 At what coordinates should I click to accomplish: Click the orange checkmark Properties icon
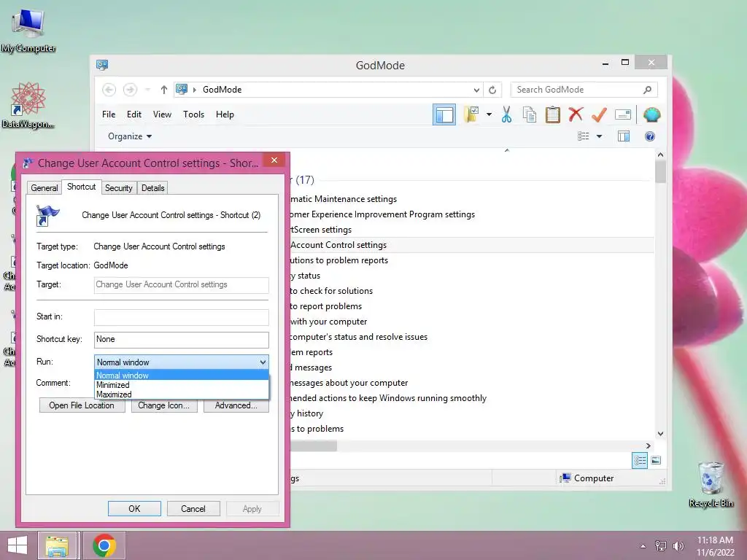pos(600,114)
